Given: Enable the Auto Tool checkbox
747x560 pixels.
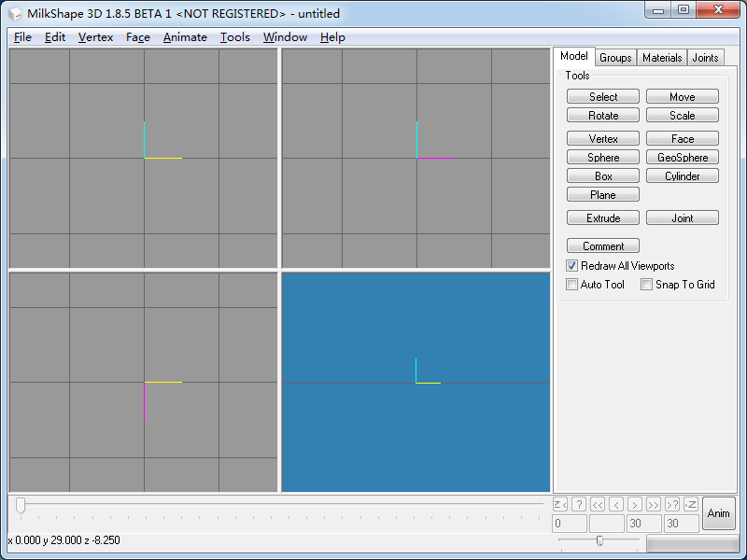Looking at the screenshot, I should click(571, 285).
